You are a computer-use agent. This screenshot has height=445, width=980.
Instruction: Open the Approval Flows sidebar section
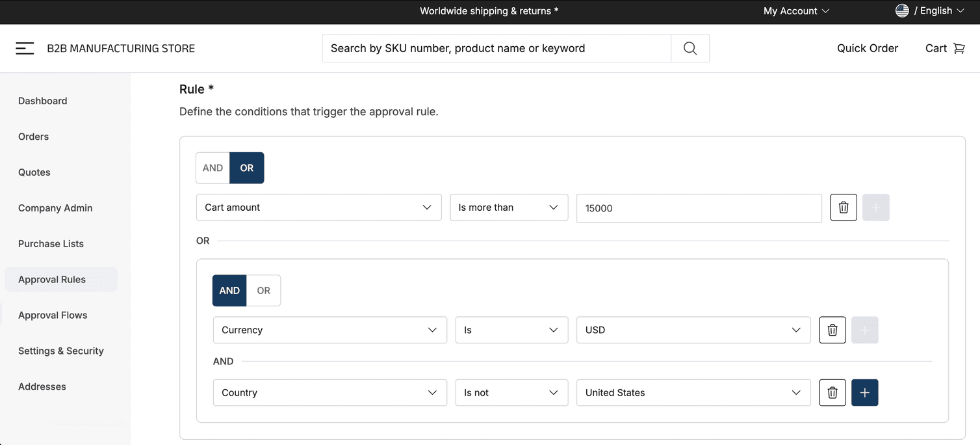(53, 314)
